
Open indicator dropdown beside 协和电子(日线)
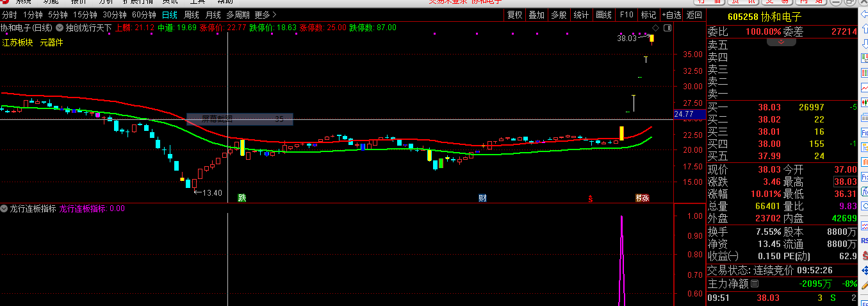click(x=60, y=28)
